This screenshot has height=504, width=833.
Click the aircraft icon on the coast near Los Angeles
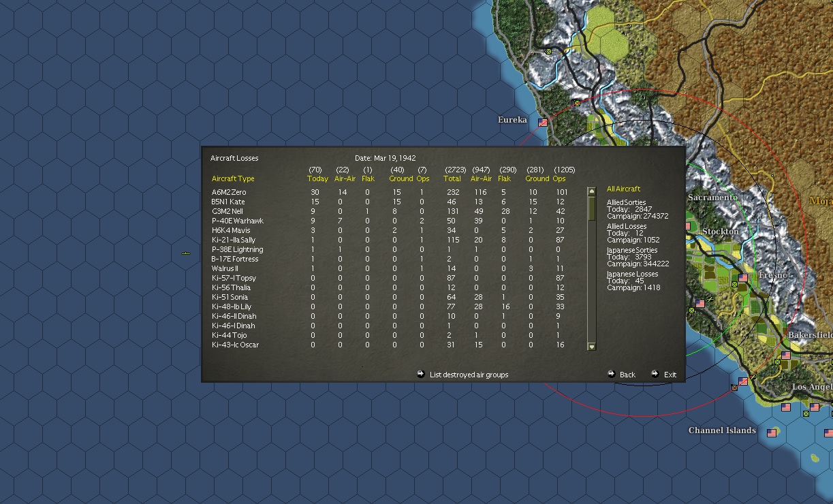tap(753, 377)
